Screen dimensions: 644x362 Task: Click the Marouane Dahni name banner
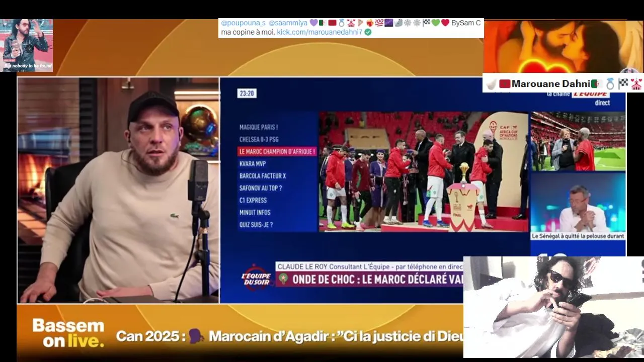tap(563, 83)
